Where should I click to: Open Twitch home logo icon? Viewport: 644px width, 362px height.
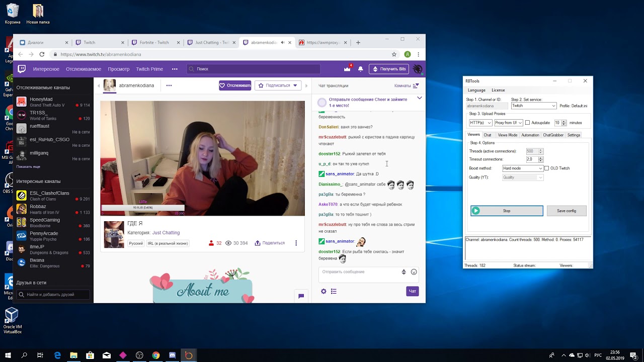point(22,69)
